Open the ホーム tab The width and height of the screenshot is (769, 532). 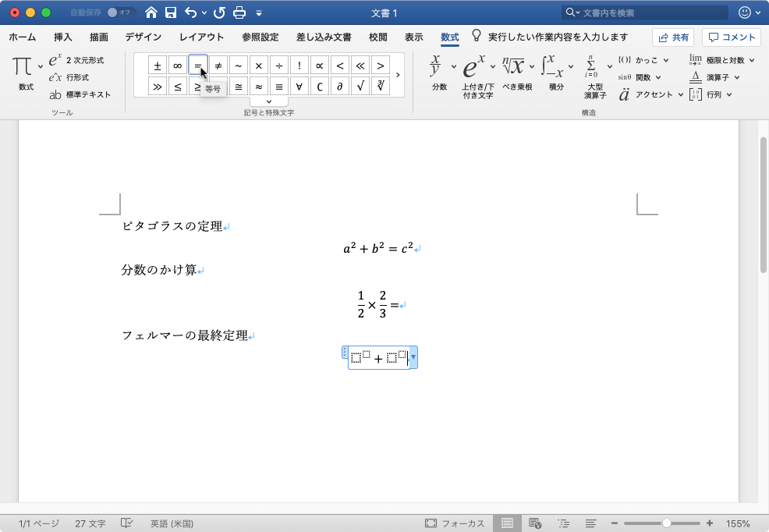tap(23, 37)
